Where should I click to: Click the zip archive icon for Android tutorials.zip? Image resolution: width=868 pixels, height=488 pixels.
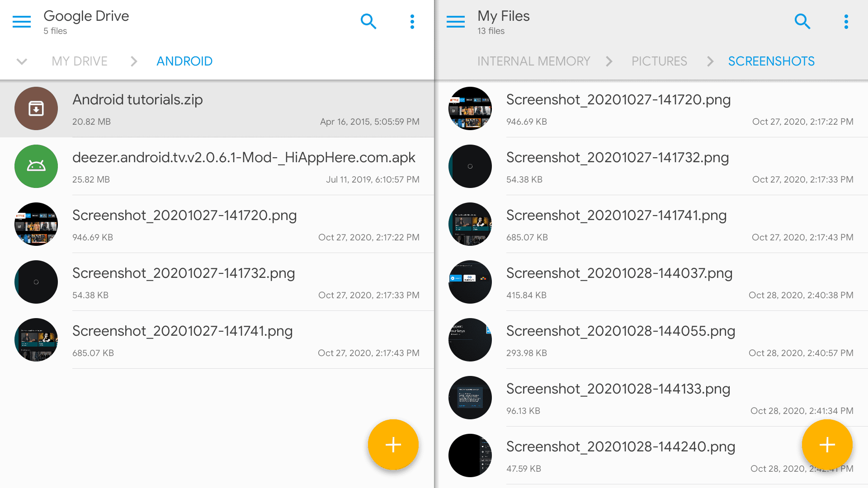click(36, 108)
